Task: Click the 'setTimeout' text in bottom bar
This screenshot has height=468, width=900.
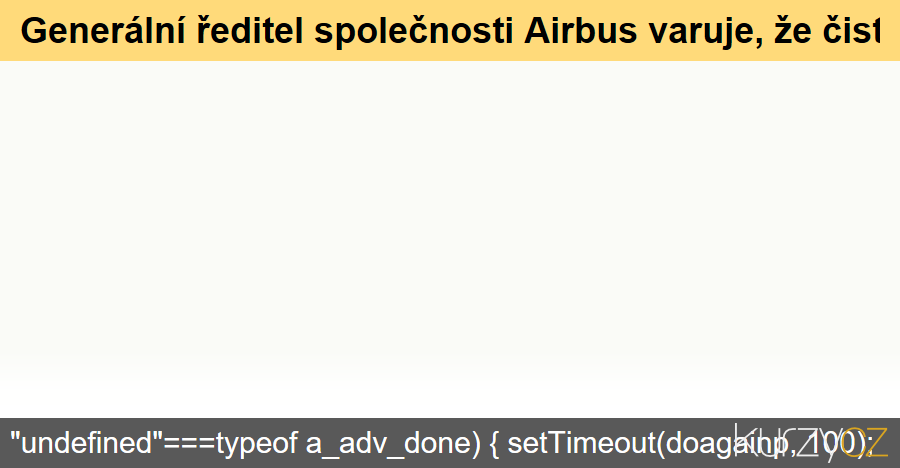Action: point(581,443)
